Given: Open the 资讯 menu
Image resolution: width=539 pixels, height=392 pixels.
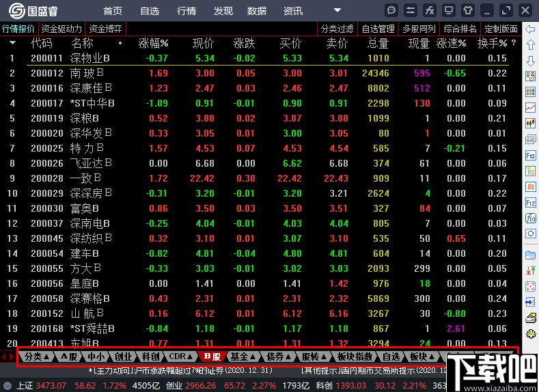Looking at the screenshot, I should (293, 11).
